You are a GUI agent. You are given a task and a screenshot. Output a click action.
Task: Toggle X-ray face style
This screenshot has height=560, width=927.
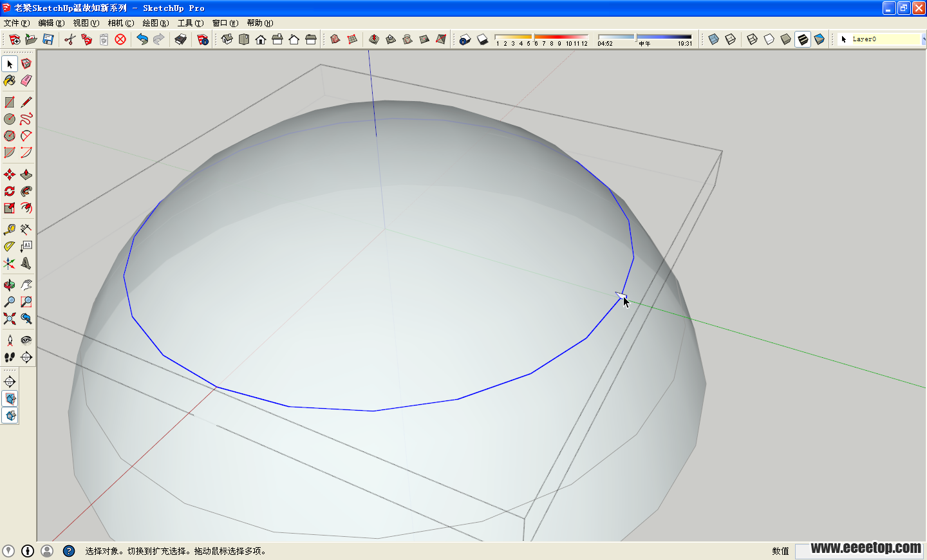point(713,39)
